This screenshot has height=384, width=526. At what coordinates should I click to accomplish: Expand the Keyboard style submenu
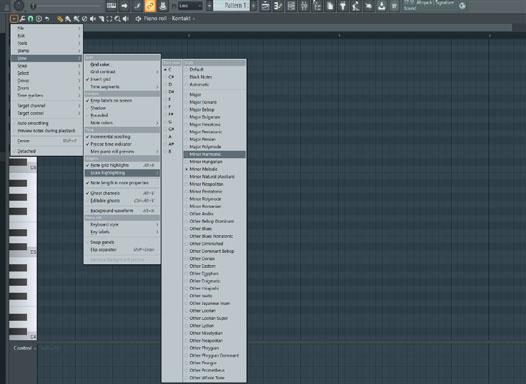coord(122,224)
